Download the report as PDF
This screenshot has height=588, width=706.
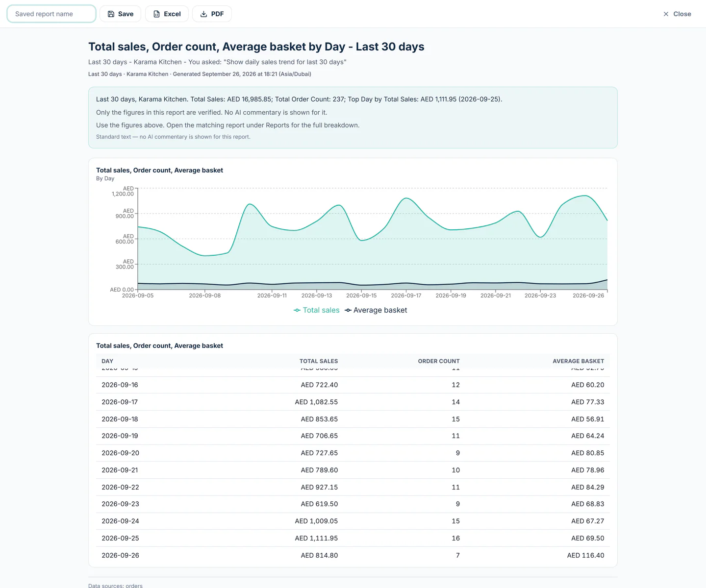pos(212,14)
